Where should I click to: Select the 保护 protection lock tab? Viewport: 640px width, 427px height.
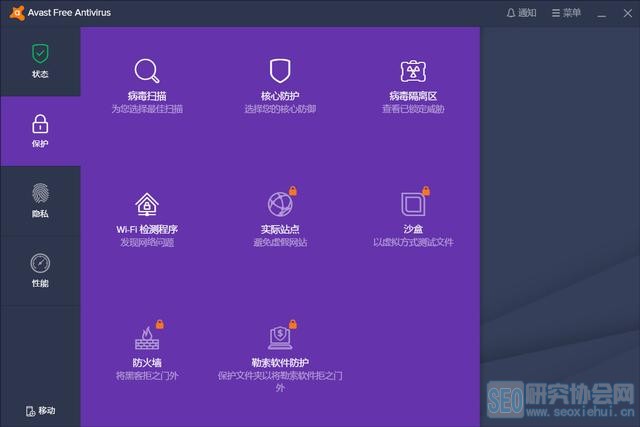40,131
